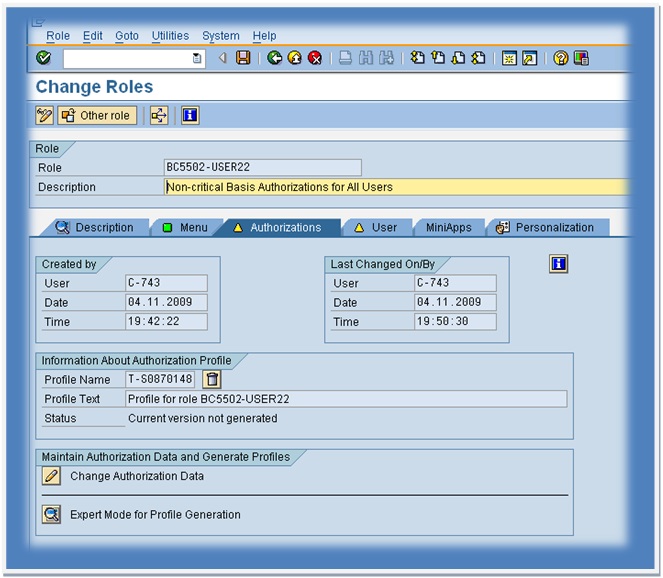The image size is (663, 578).
Task: Click Change Authorization Data pencil button
Action: [x=52, y=476]
